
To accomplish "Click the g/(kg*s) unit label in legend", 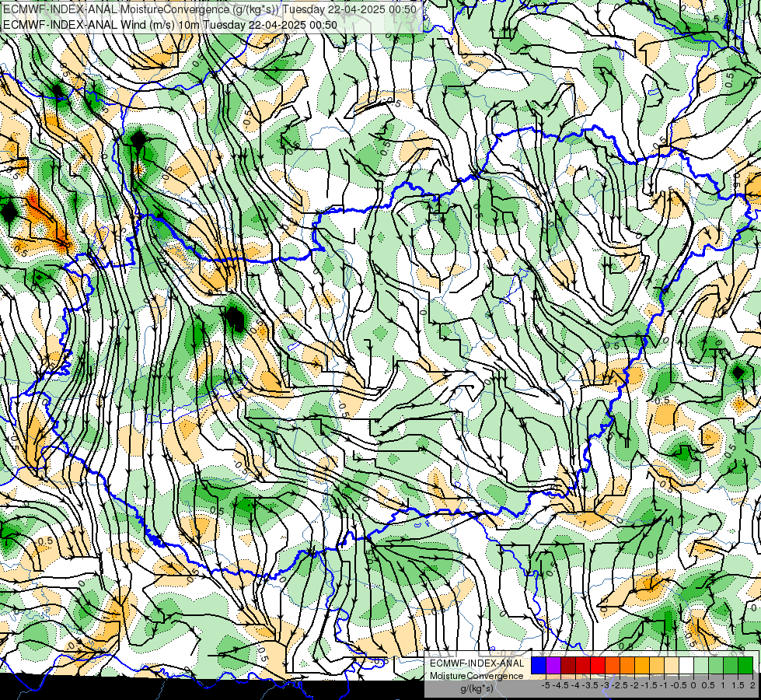I will pyautogui.click(x=476, y=689).
